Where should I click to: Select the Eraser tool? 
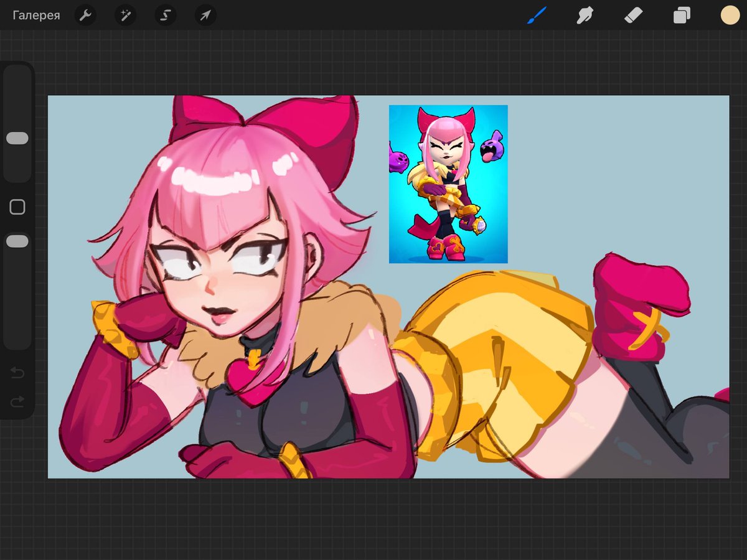point(633,15)
